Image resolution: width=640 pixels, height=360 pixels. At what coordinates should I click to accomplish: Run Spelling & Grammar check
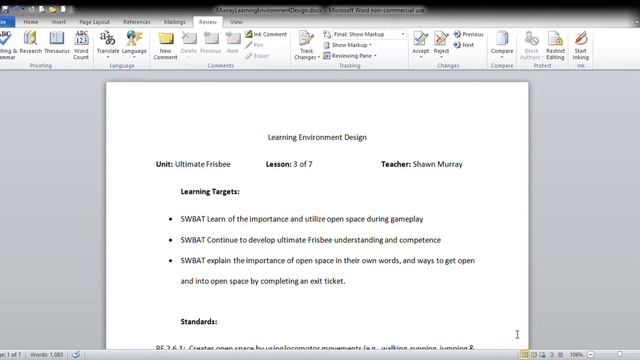(7, 45)
